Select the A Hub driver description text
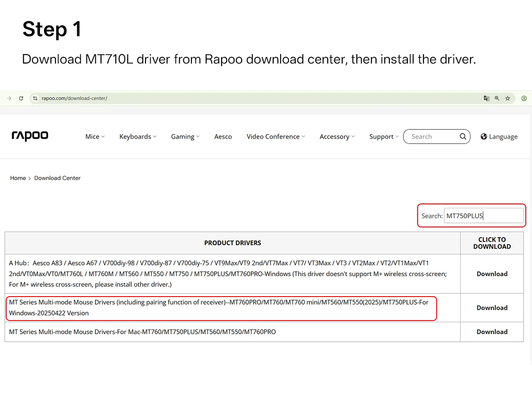Viewport: 532px width, 399px height. pos(228,274)
